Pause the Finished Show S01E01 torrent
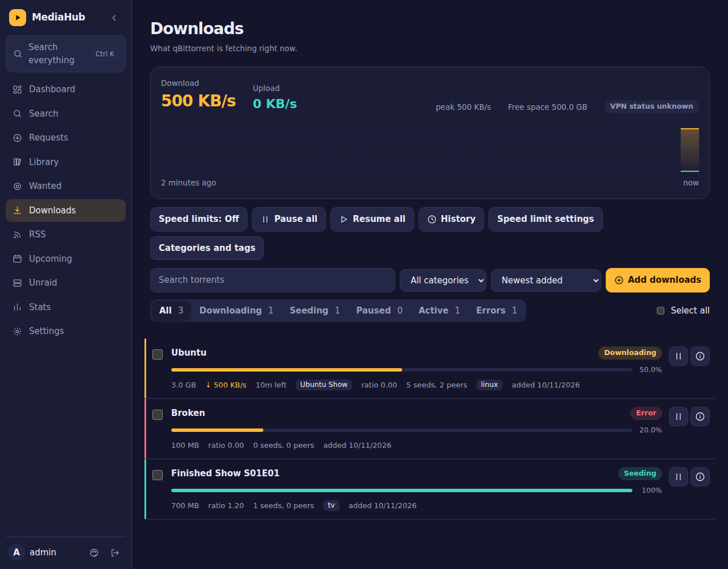The height and width of the screenshot is (569, 728). point(679,477)
